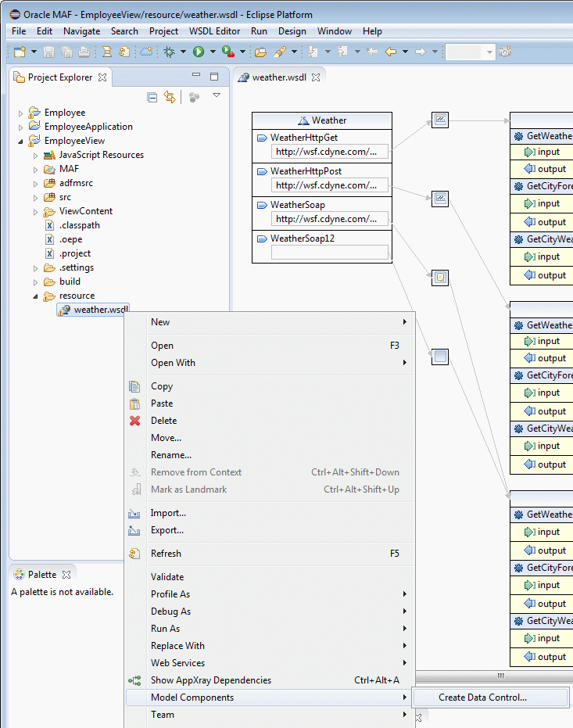This screenshot has width=573, height=728.
Task: Click the Print toolbar icon
Action: 84,52
